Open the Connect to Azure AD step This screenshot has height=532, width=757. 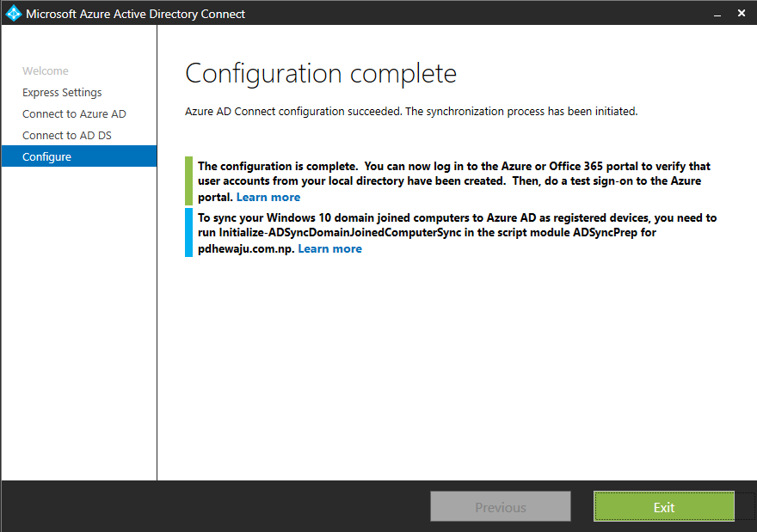(74, 113)
